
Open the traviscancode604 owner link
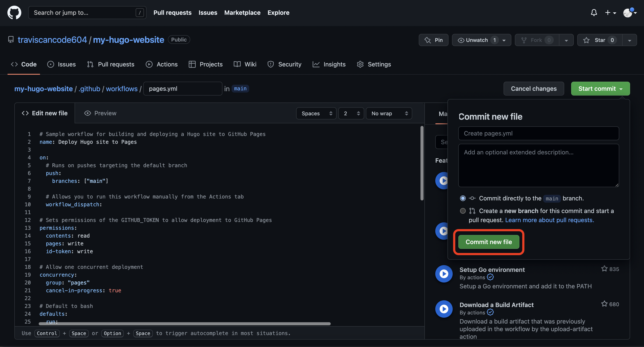coord(52,40)
